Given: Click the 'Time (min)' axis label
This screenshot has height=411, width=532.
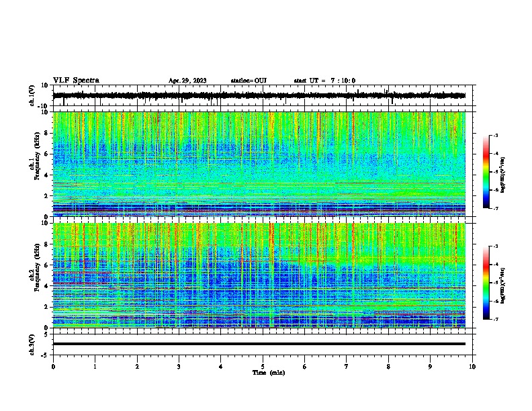Looking at the screenshot, I should [269, 373].
